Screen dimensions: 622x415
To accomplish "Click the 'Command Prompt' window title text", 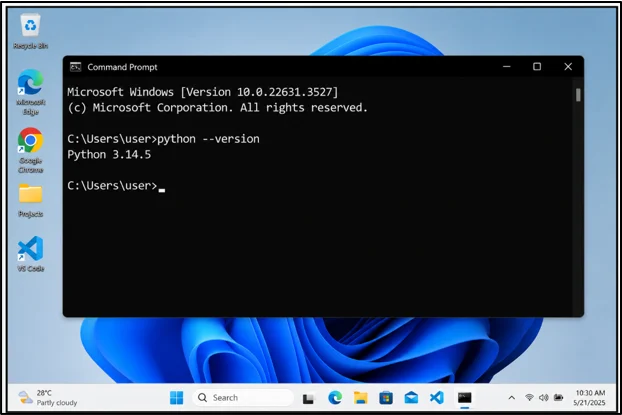I will (122, 67).
